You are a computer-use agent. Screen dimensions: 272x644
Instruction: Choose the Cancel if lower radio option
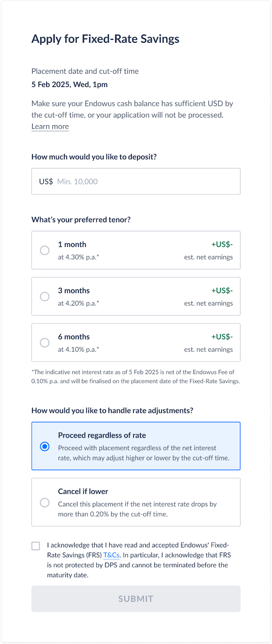(x=45, y=503)
